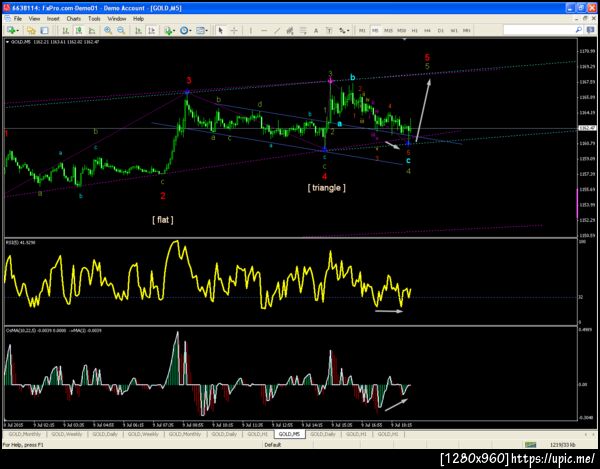The height and width of the screenshot is (469, 600).
Task: Switch chart to Bar Chart mode
Action: [x=65, y=31]
